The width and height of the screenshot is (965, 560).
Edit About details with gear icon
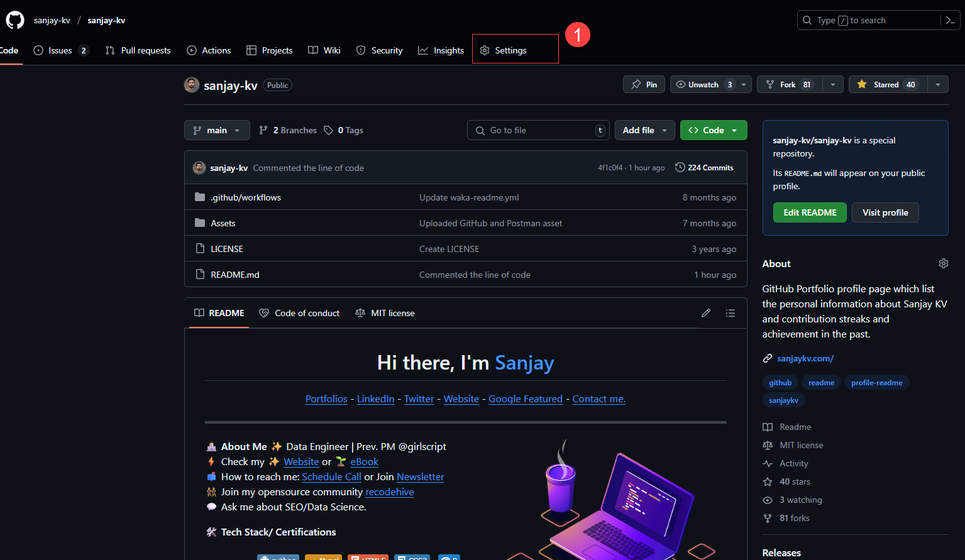943,263
